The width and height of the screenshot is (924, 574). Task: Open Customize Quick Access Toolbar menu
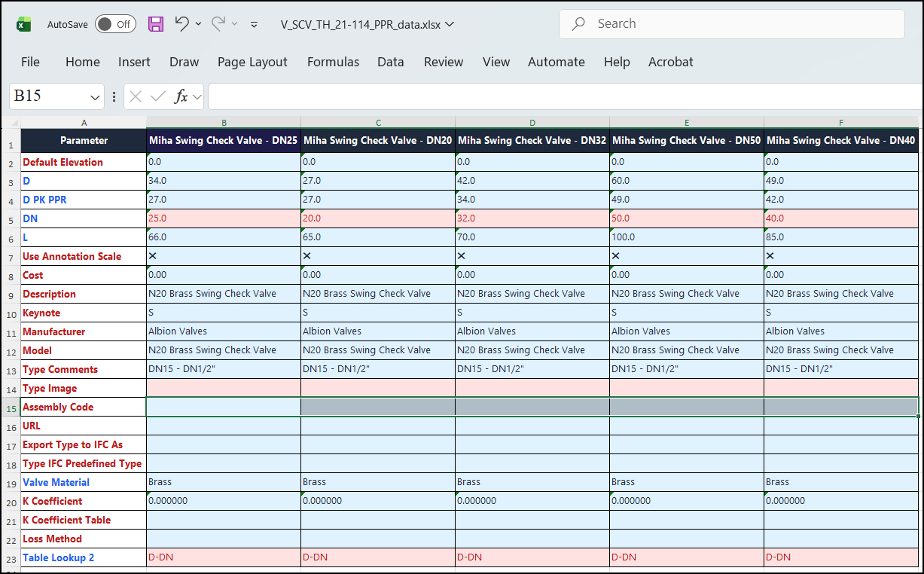click(254, 24)
